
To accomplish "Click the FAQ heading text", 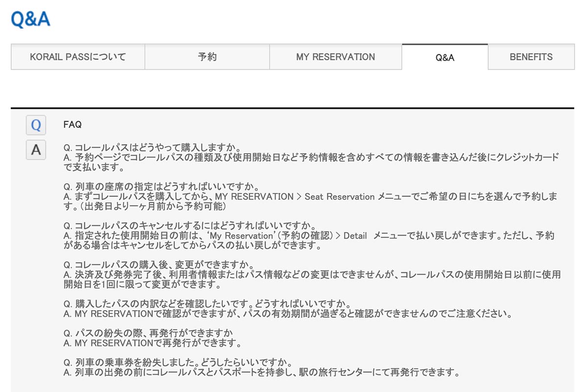I will point(73,125).
